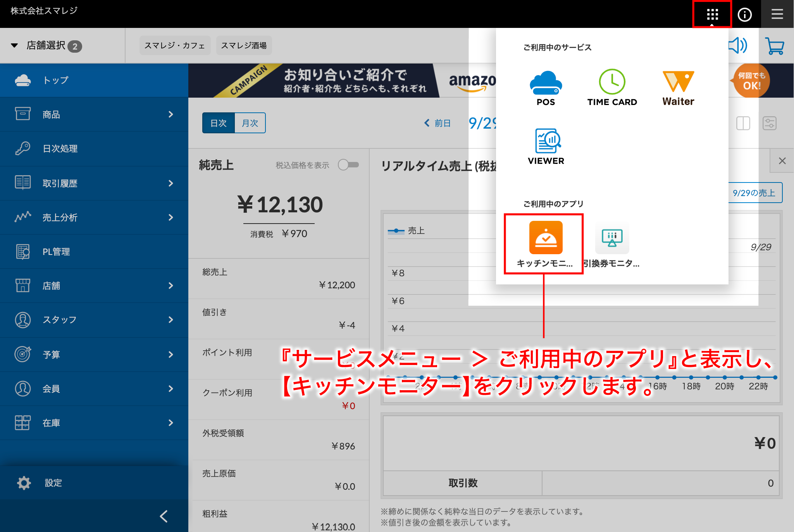Click the 何回でもOK! badge
794x532 pixels.
(x=751, y=81)
